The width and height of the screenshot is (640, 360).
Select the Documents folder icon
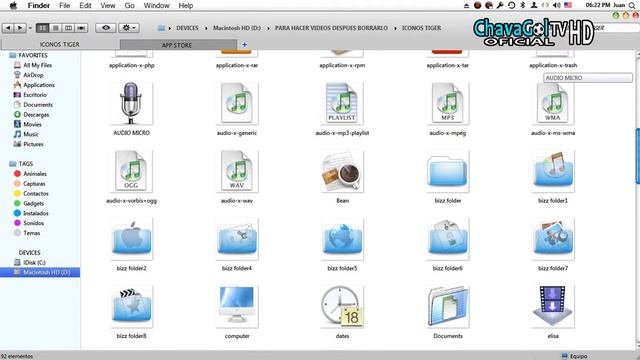tap(448, 307)
